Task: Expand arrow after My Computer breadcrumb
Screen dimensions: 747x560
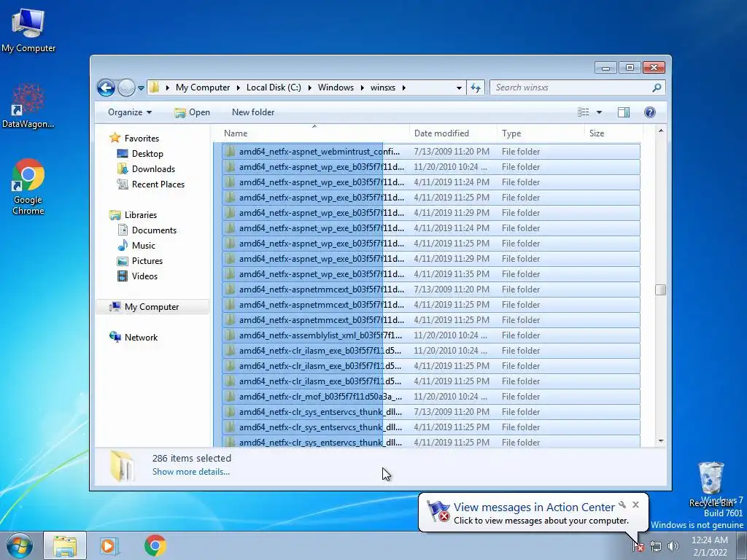Action: [x=239, y=87]
